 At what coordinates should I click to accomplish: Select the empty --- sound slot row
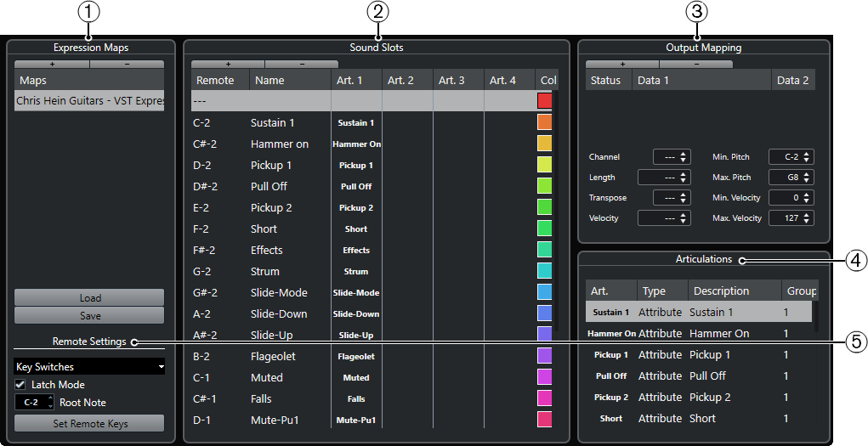pos(363,101)
